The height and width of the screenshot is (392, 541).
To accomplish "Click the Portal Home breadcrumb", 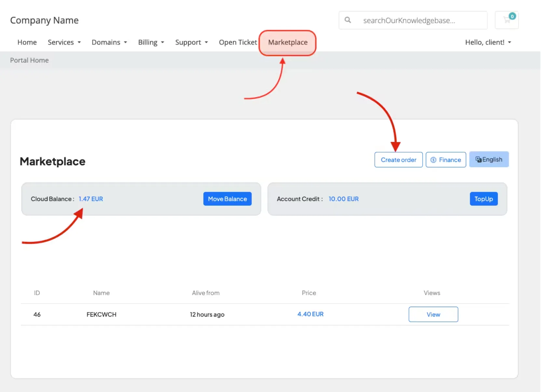I will coord(29,60).
